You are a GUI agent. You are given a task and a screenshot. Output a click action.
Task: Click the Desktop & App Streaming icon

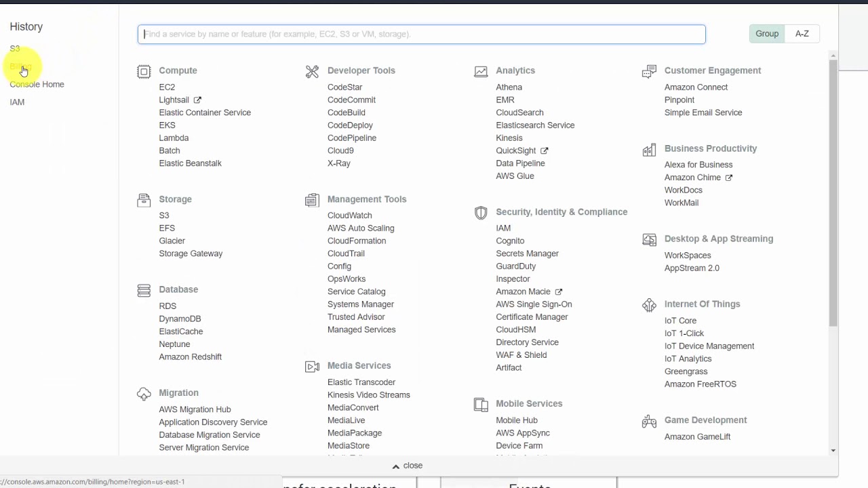pos(649,239)
